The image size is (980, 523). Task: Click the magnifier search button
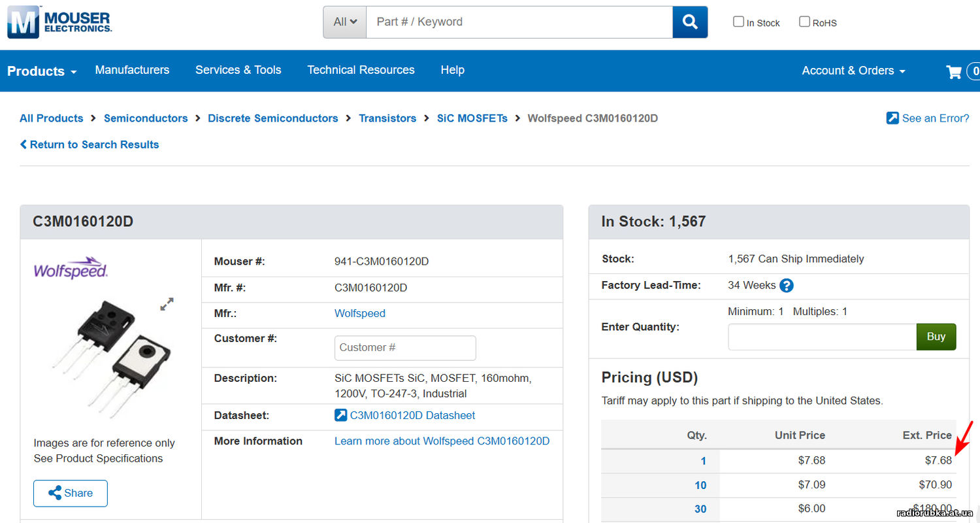pos(690,22)
